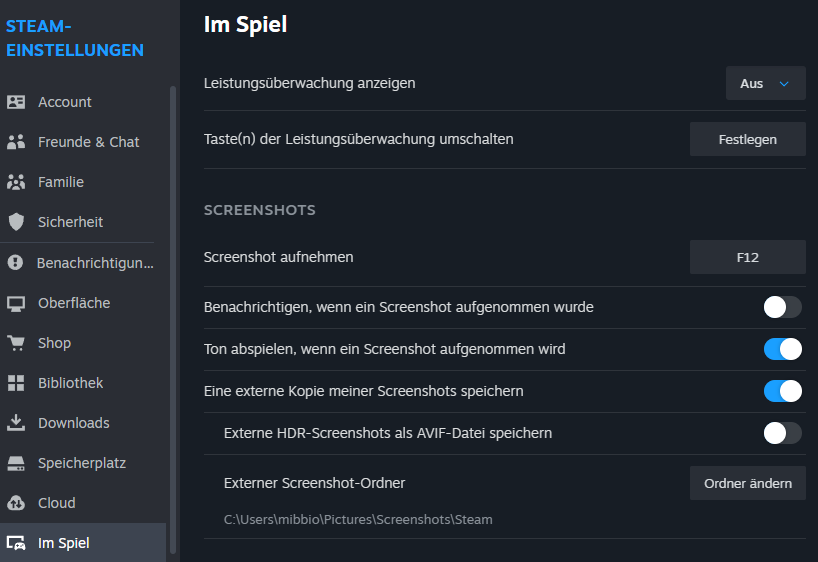Click the Festlegen button

click(747, 139)
